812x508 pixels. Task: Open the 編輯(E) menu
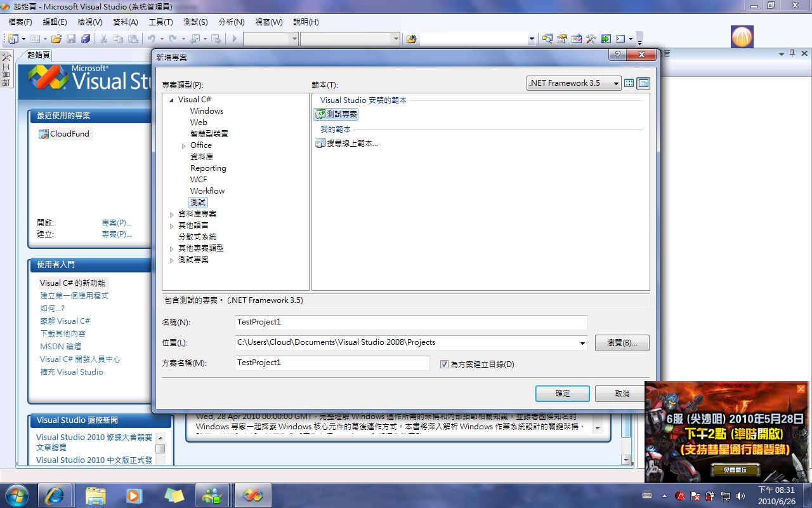(55, 22)
